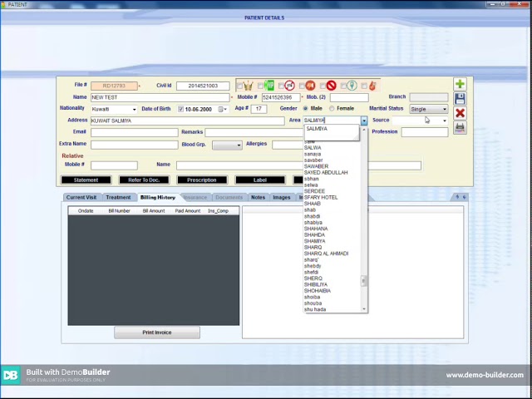Image resolution: width=532 pixels, height=399 pixels.
Task: Click the Label button
Action: point(260,180)
